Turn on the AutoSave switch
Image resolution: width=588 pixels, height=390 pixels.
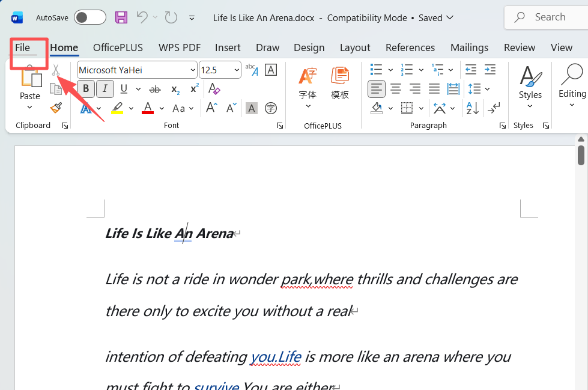[x=89, y=17]
